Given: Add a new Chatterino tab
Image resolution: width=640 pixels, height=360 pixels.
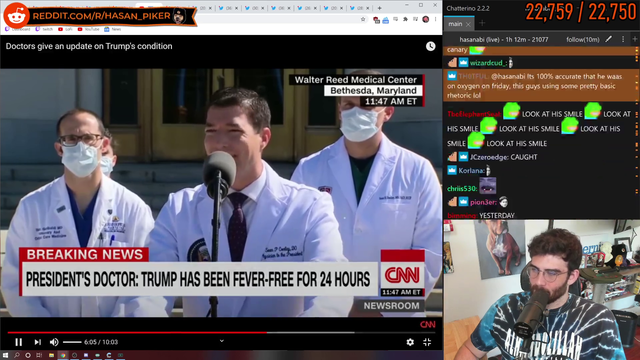Looking at the screenshot, I should click(482, 24).
